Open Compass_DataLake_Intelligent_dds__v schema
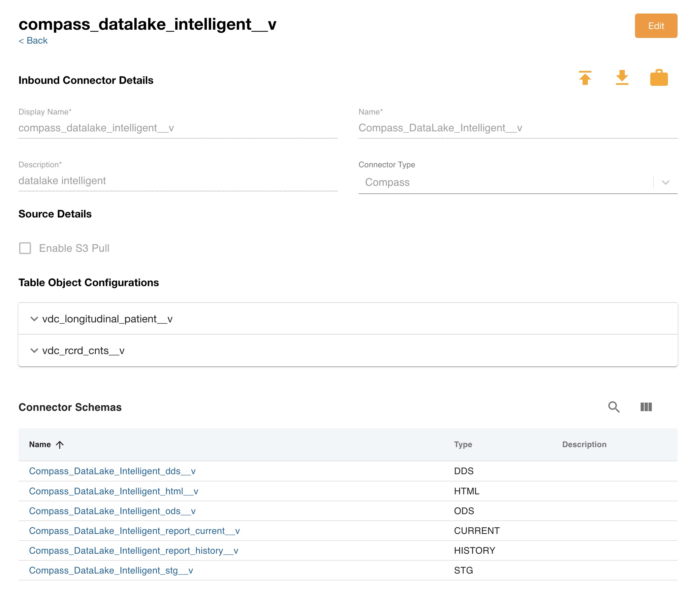Screen dimensions: 700x592 click(x=112, y=471)
